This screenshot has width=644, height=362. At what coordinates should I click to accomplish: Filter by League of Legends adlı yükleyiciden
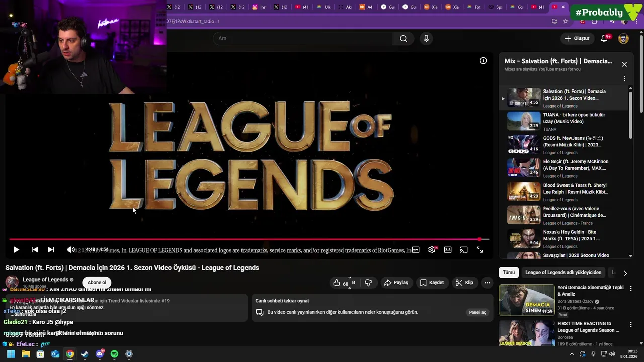pyautogui.click(x=563, y=273)
